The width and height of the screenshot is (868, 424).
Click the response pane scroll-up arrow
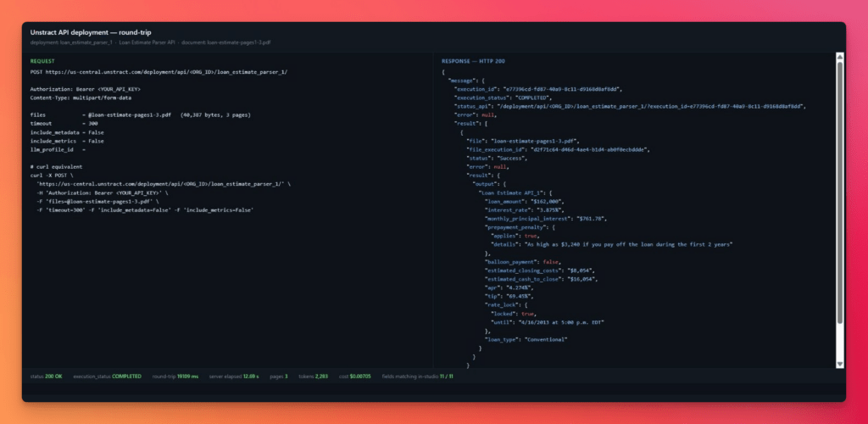point(839,57)
